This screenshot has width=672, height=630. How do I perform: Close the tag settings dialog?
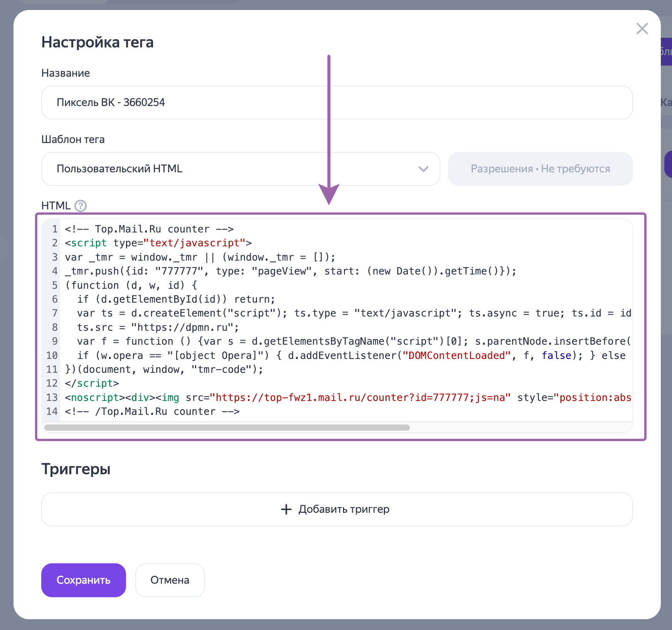[x=642, y=29]
